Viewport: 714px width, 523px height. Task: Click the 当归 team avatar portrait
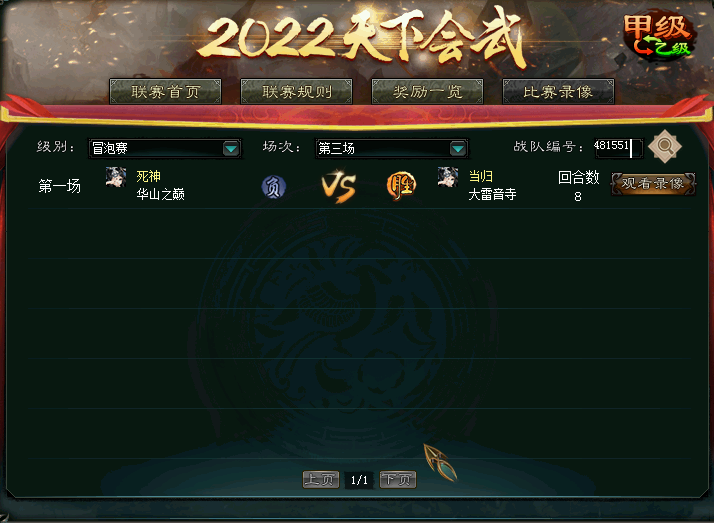coord(448,177)
